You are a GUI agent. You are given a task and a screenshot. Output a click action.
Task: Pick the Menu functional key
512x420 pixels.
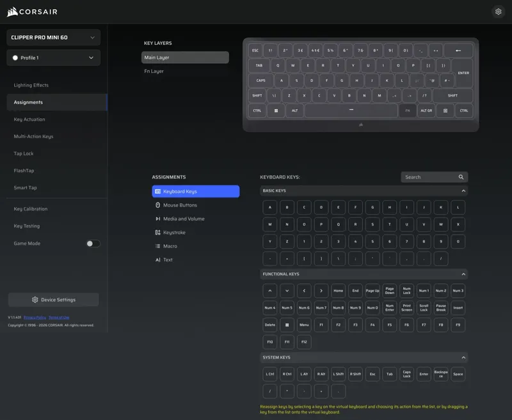click(x=304, y=325)
